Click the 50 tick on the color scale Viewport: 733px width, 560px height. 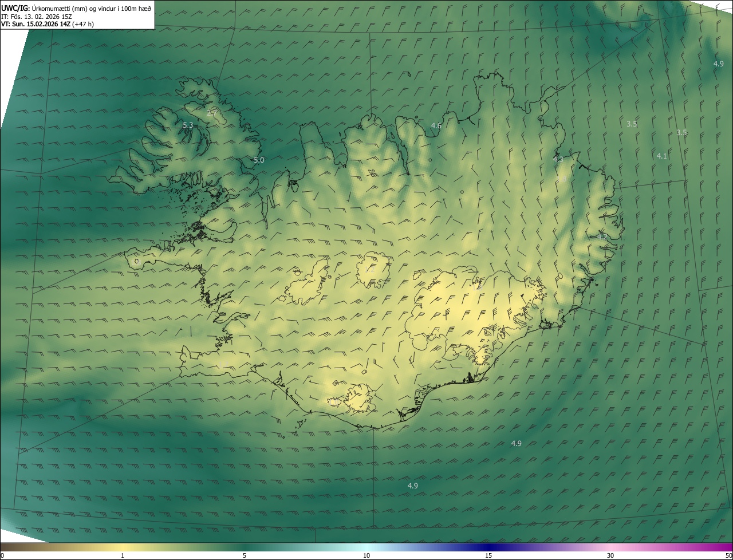click(728, 555)
